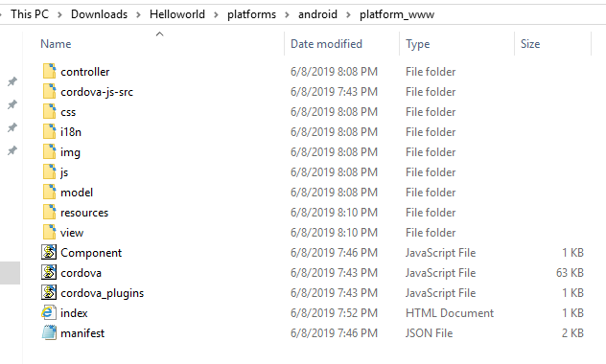Click the controller folder name
Viewport: 606px width, 364px height.
[x=85, y=72]
